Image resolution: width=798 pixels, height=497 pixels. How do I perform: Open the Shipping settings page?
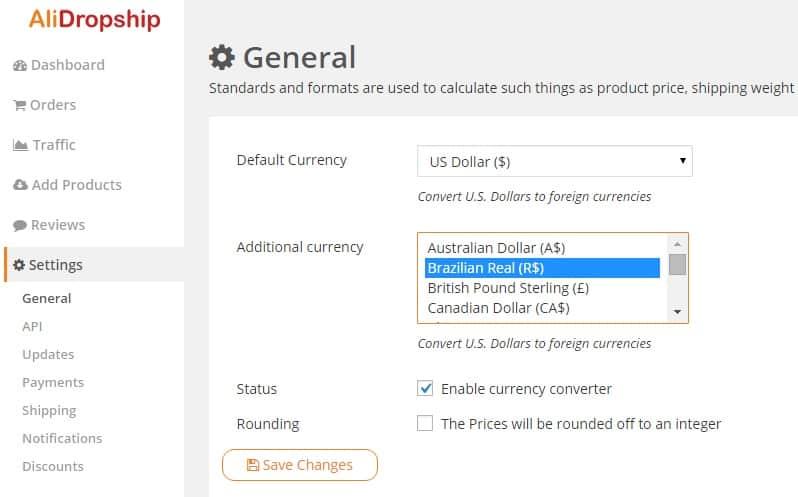(49, 411)
